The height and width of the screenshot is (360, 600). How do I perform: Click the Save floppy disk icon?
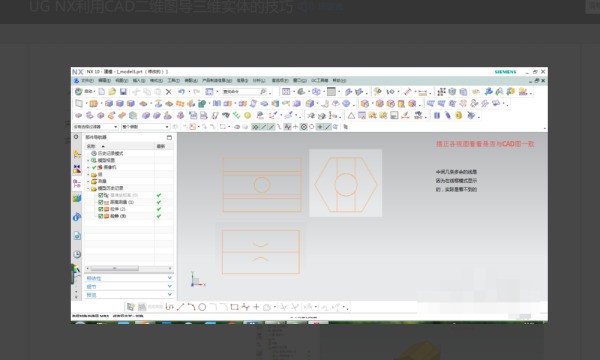pyautogui.click(x=123, y=92)
